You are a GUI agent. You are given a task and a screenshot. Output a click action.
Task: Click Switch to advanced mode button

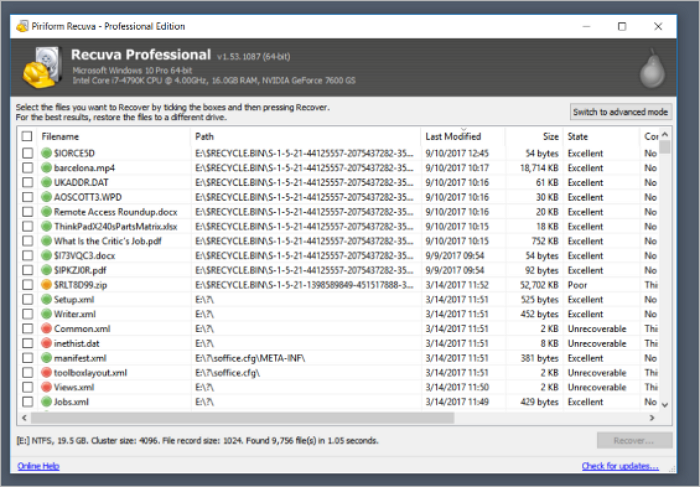coord(621,112)
